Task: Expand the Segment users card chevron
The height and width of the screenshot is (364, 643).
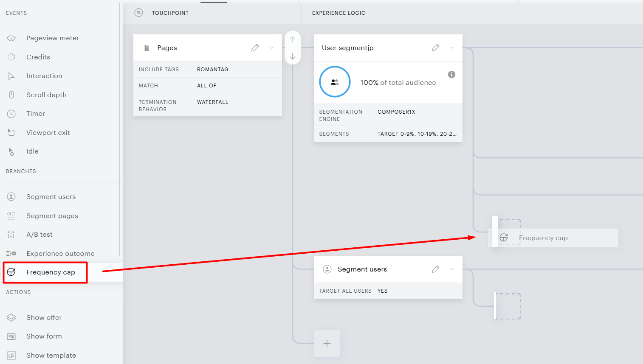Action: 451,269
